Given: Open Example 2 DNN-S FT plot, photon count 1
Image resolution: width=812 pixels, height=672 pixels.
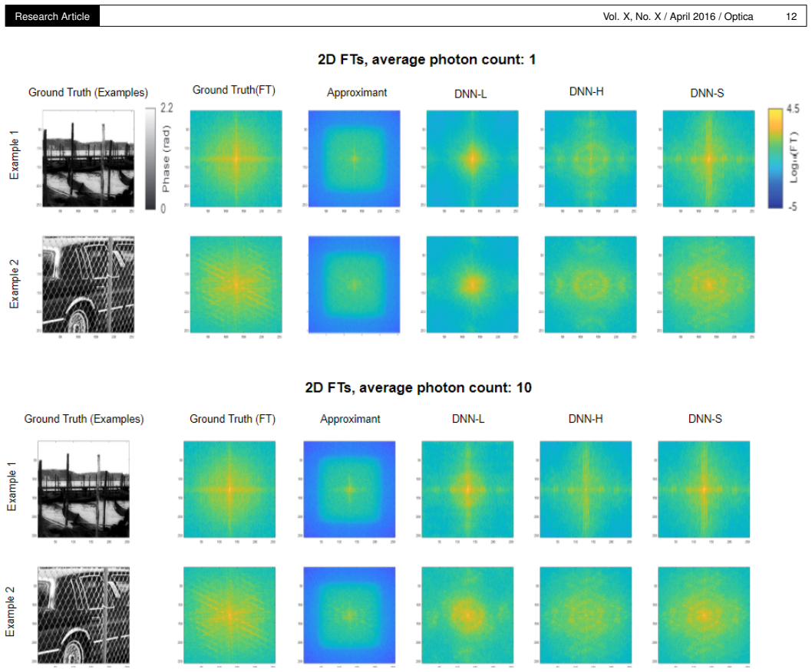Looking at the screenshot, I should click(x=708, y=285).
